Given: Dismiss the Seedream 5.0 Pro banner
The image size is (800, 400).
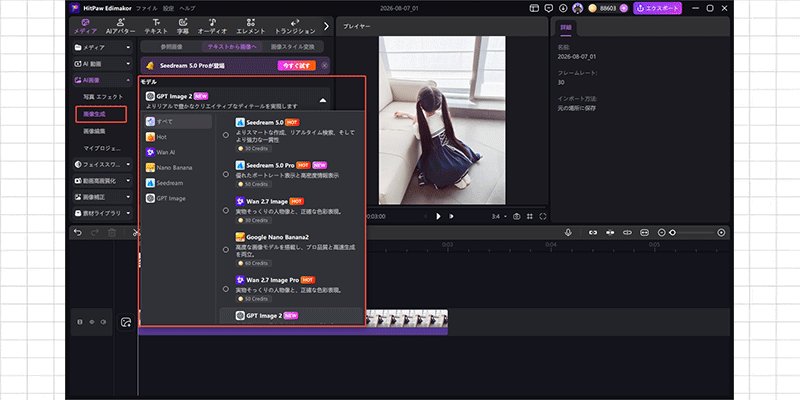Looking at the screenshot, I should point(325,65).
